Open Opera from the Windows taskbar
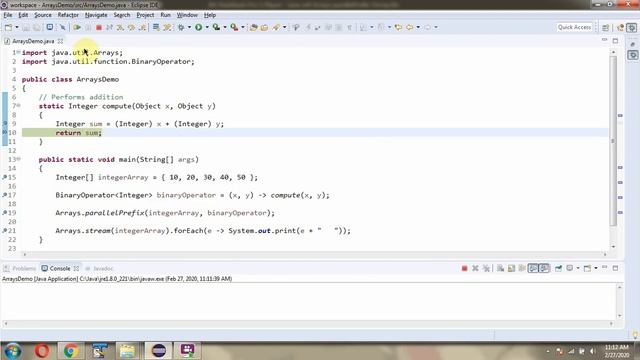This screenshot has width=640, height=360. (x=42, y=351)
